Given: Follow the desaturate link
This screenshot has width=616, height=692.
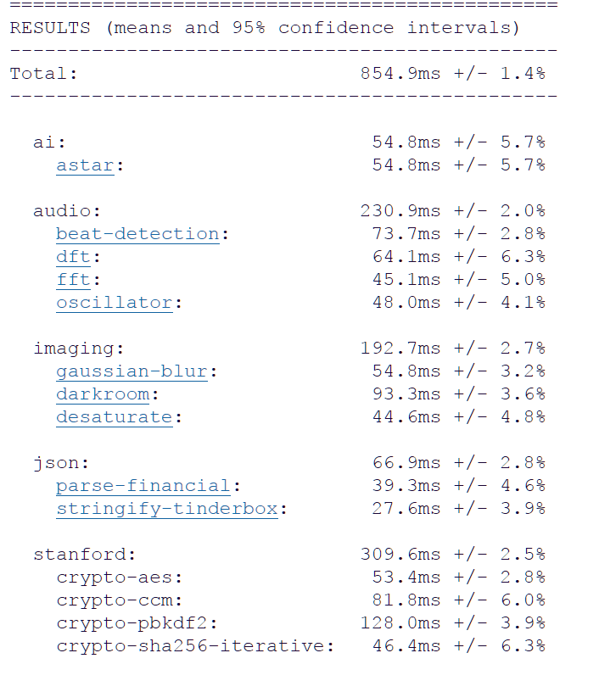Looking at the screenshot, I should tap(114, 417).
